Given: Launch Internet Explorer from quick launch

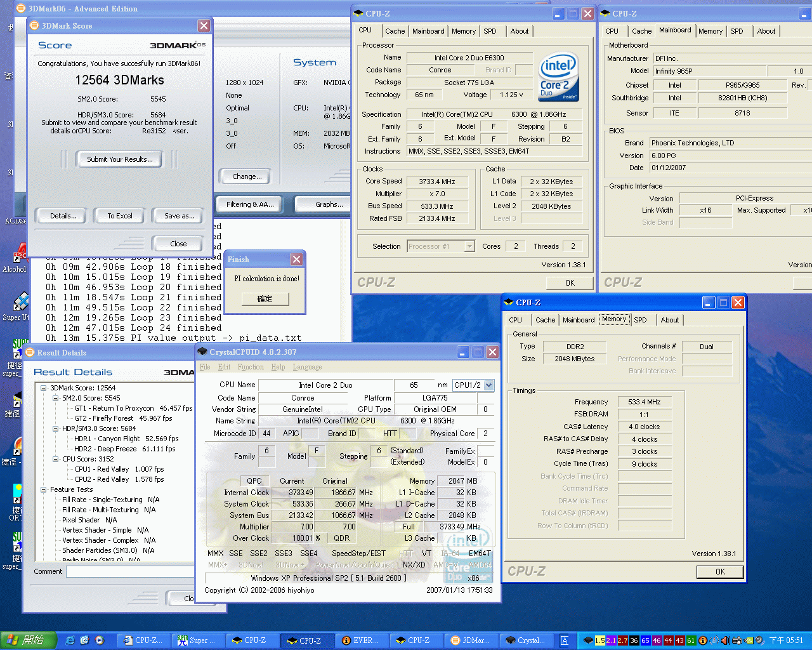Looking at the screenshot, I should 70,640.
